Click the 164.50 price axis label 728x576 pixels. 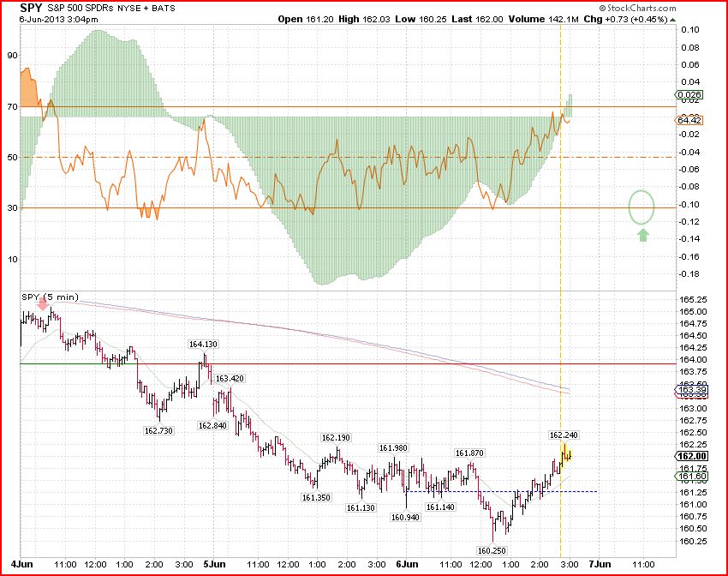tap(693, 335)
